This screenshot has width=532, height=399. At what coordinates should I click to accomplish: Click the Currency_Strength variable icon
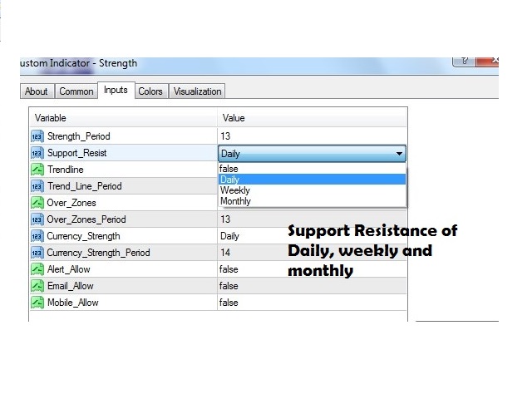[37, 236]
